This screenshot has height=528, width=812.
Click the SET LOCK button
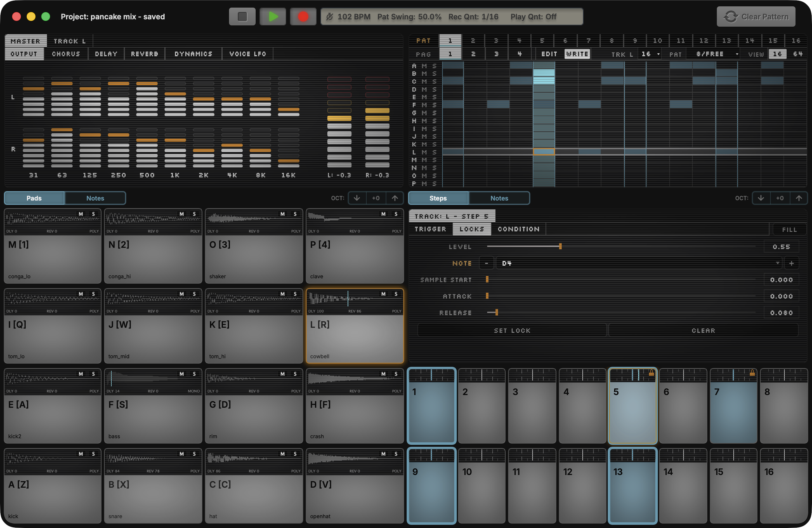point(512,330)
